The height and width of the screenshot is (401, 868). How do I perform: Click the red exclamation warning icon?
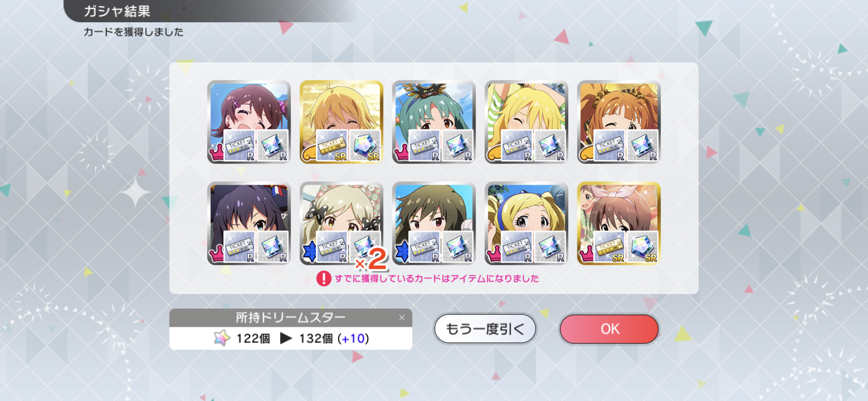[x=324, y=278]
